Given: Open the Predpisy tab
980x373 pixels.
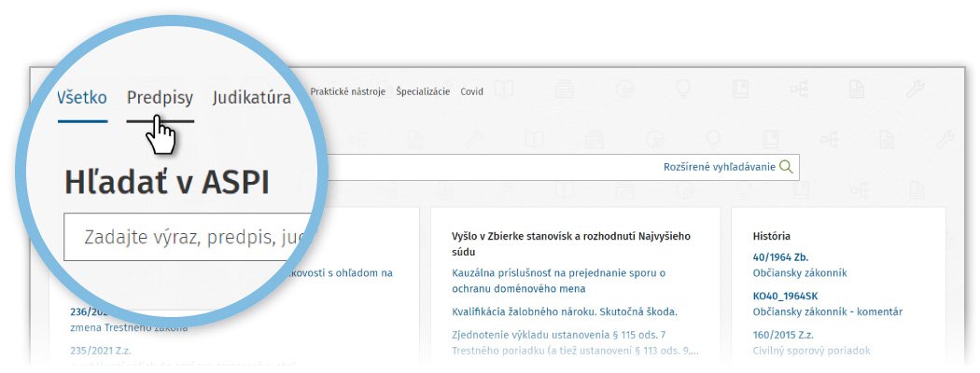Looking at the screenshot, I should coord(160,97).
